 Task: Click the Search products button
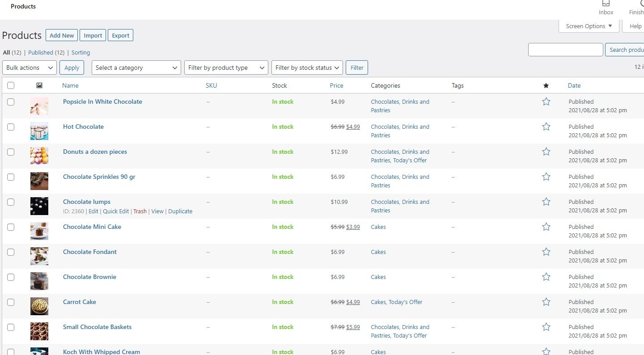[624, 50]
